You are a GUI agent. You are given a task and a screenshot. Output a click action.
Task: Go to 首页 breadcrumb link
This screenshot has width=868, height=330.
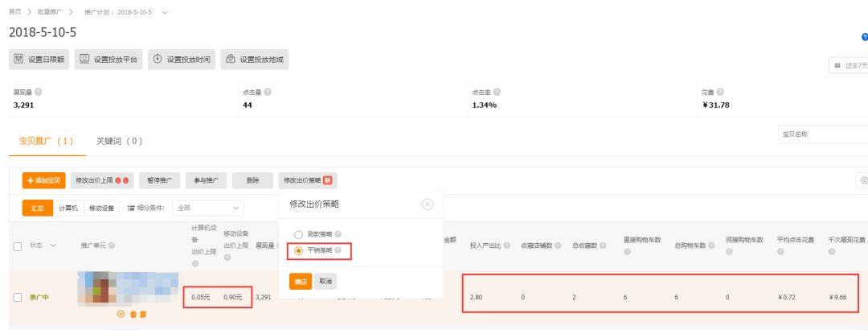click(15, 11)
